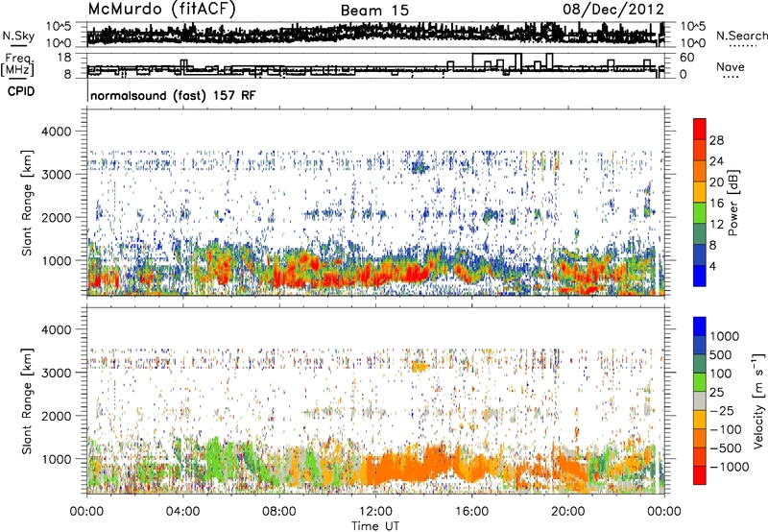Click the '16' value on Power colorbar
768x532 pixels.
pos(716,204)
